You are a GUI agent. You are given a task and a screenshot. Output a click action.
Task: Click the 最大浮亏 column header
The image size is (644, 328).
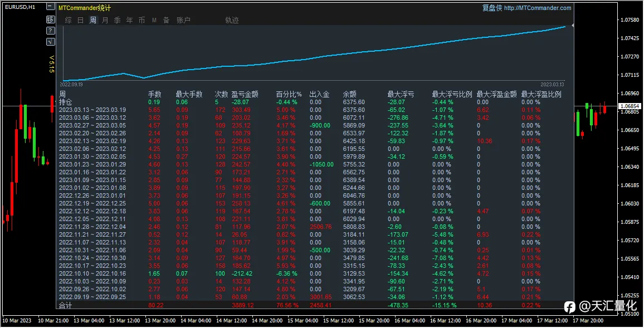point(401,95)
